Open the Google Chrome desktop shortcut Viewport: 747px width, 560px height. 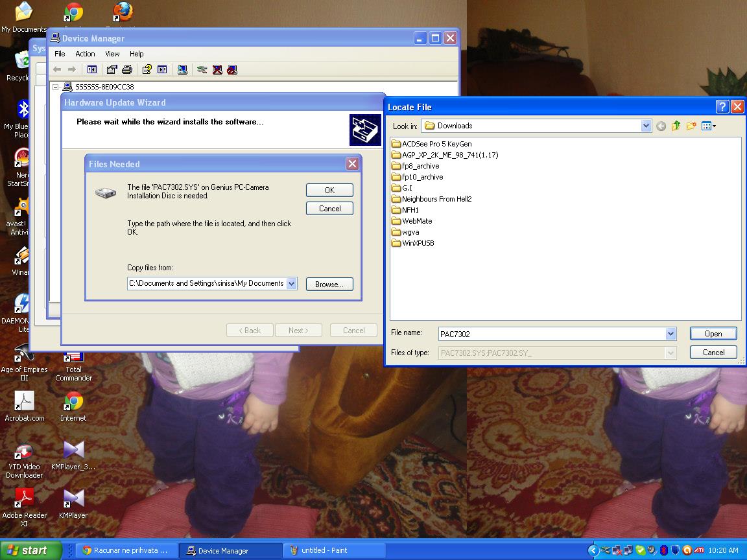[73, 13]
